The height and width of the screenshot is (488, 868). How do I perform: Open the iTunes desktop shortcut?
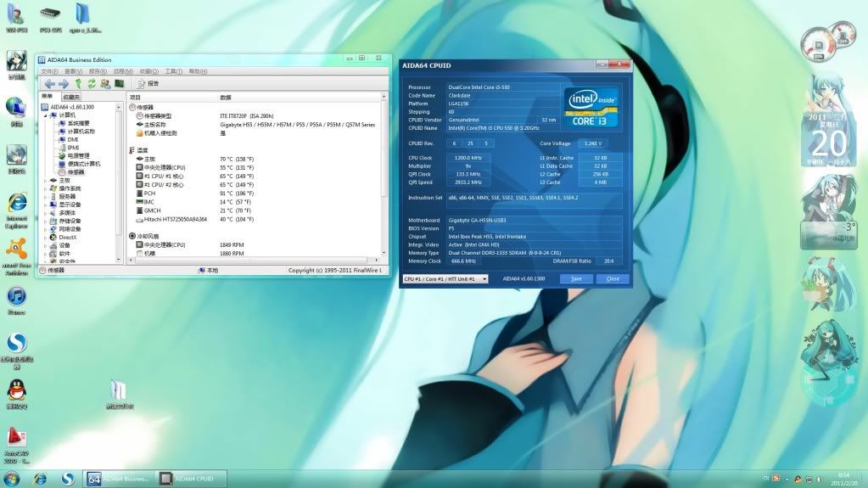pyautogui.click(x=16, y=297)
